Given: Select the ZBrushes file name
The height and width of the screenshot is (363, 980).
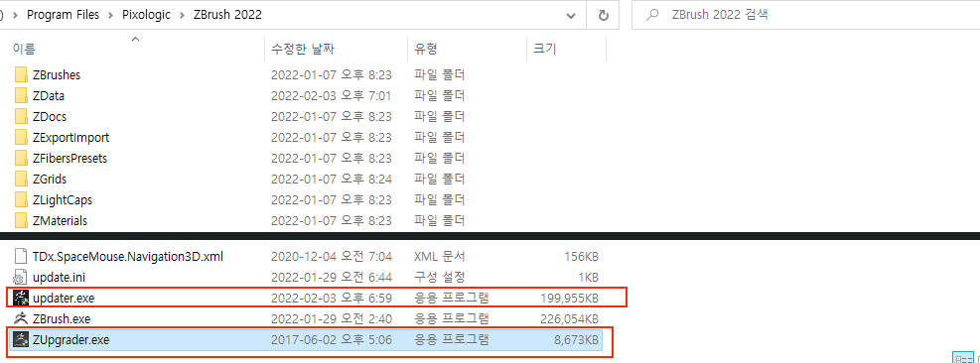Looking at the screenshot, I should [x=57, y=75].
